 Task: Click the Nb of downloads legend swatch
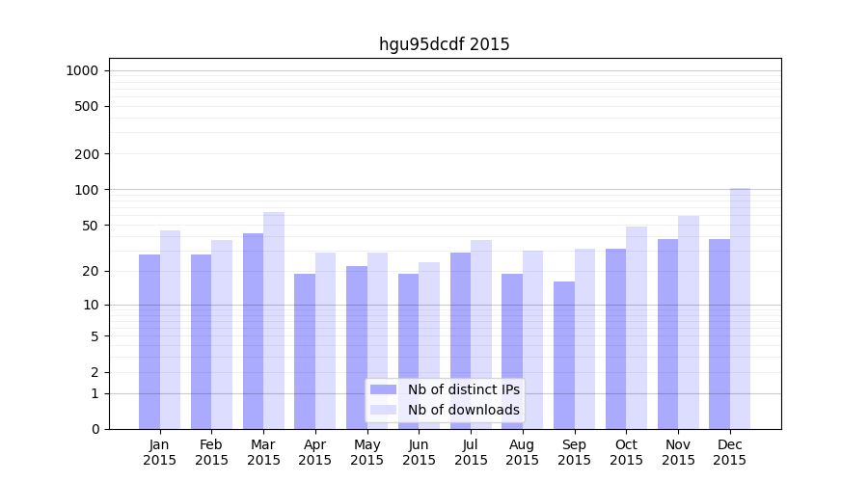(383, 410)
